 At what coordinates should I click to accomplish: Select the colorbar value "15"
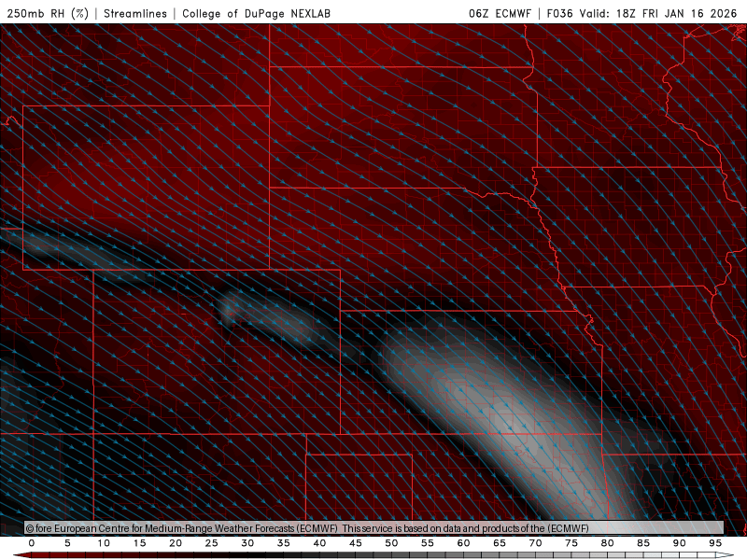click(x=139, y=543)
